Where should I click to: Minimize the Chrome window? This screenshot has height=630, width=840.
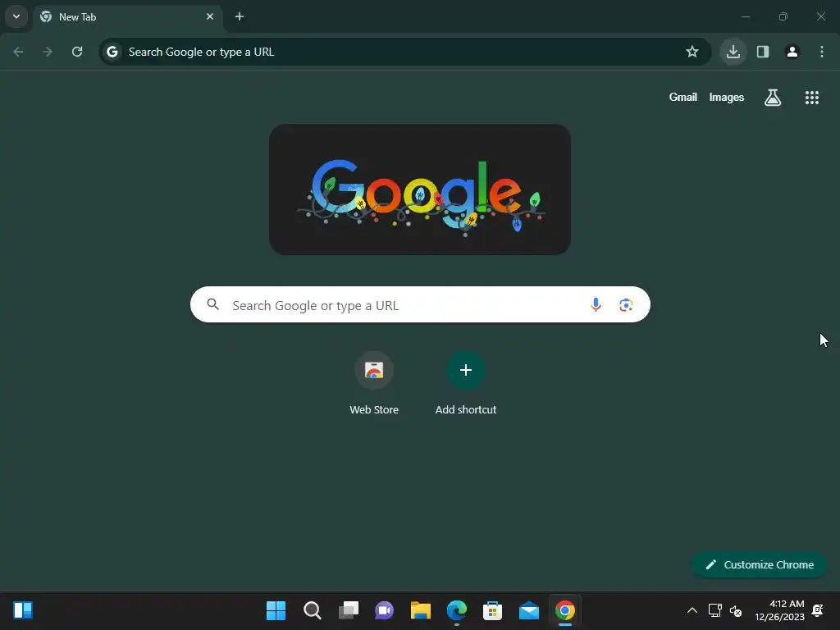pyautogui.click(x=745, y=16)
